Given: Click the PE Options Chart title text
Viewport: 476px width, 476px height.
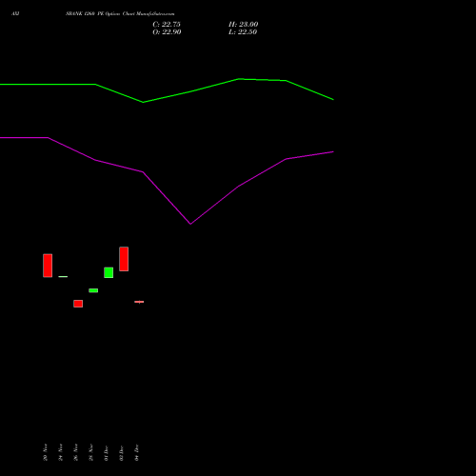Looking at the screenshot, I should [120, 14].
